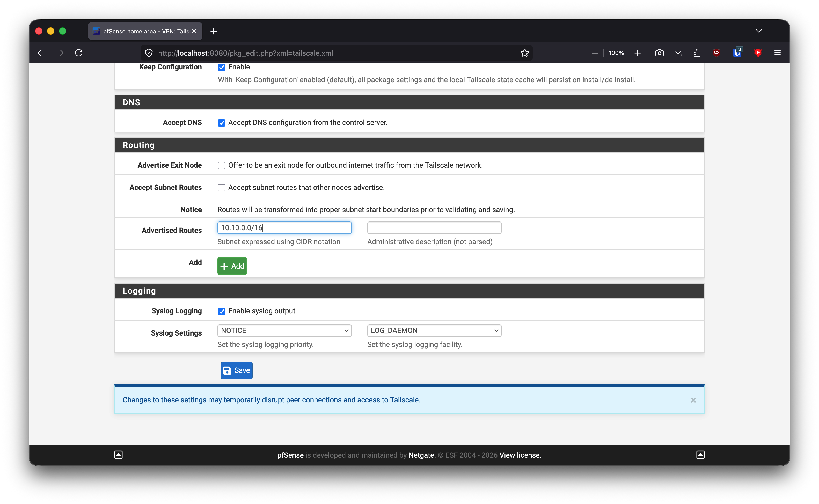Open the uBlock Origin extension
Viewport: 819px width, 504px height.
click(x=716, y=53)
